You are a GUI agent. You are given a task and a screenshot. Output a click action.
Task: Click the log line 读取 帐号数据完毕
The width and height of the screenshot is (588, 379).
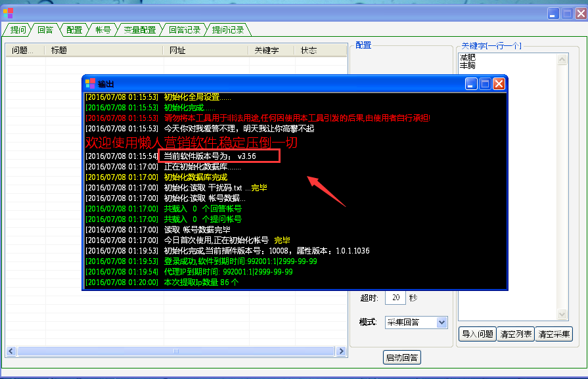pos(158,230)
